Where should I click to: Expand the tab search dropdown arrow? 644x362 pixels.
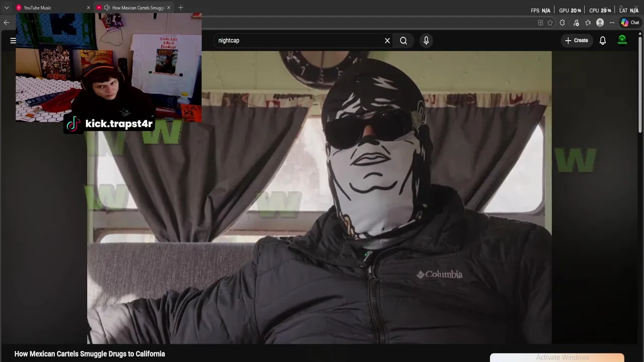tap(7, 8)
